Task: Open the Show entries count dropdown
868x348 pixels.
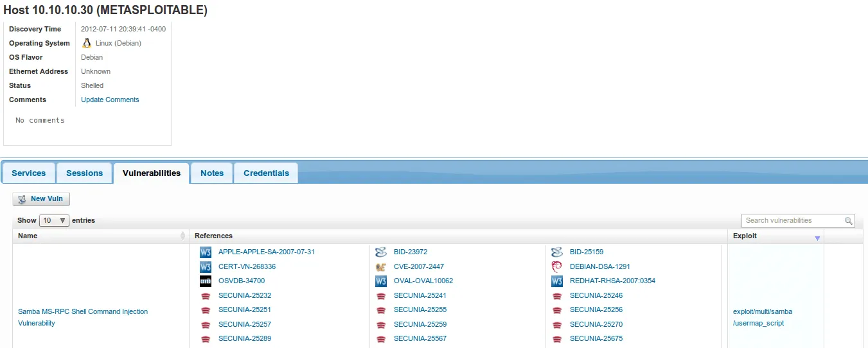Action: point(54,220)
